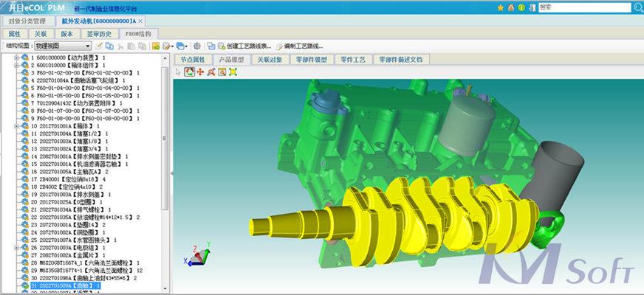
Task: Expand tree node 2012T01001A 箱体
Action: 16,126
